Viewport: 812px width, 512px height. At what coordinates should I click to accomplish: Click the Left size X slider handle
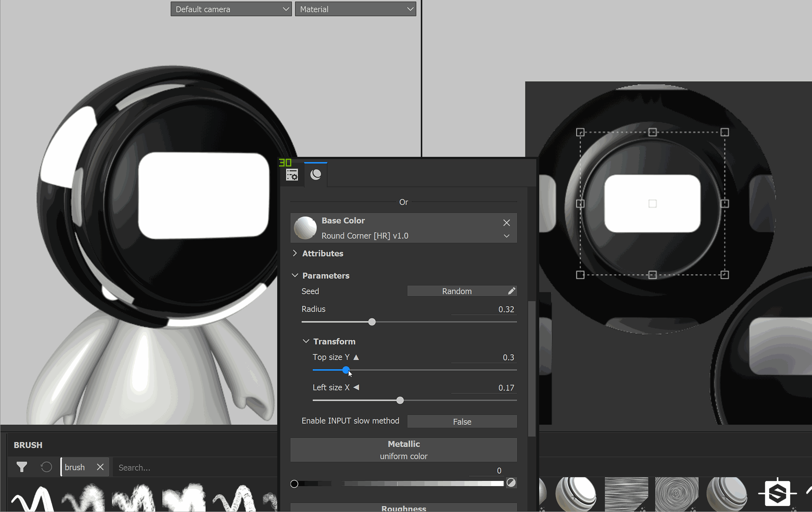pyautogui.click(x=400, y=400)
